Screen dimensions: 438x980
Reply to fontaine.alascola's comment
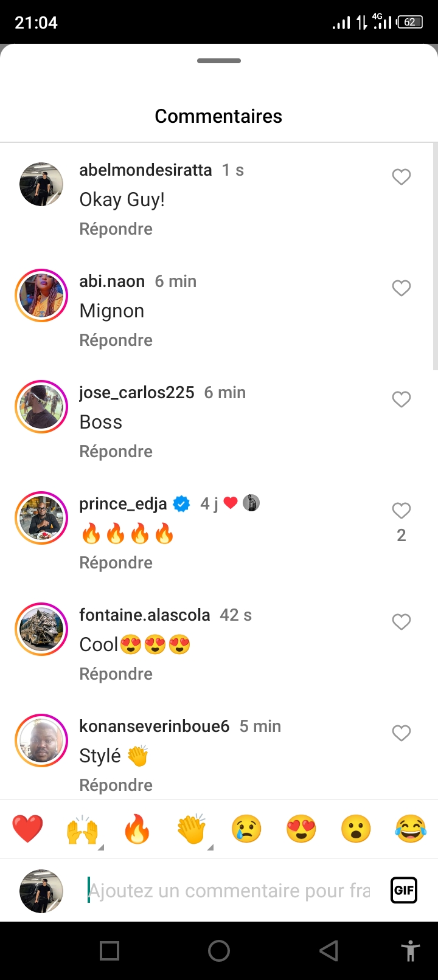(x=116, y=674)
